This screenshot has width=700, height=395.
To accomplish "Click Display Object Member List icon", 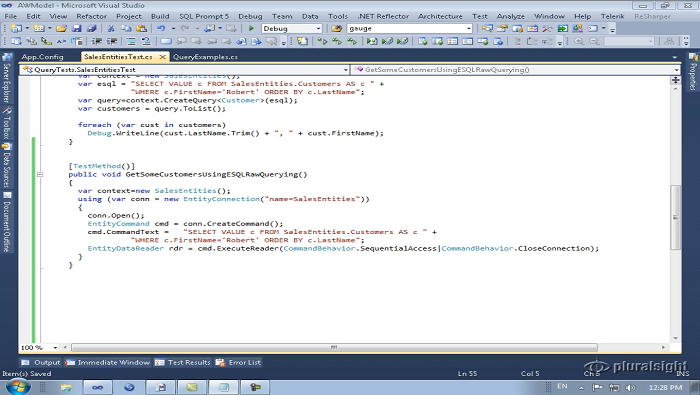I will pyautogui.click(x=16, y=42).
